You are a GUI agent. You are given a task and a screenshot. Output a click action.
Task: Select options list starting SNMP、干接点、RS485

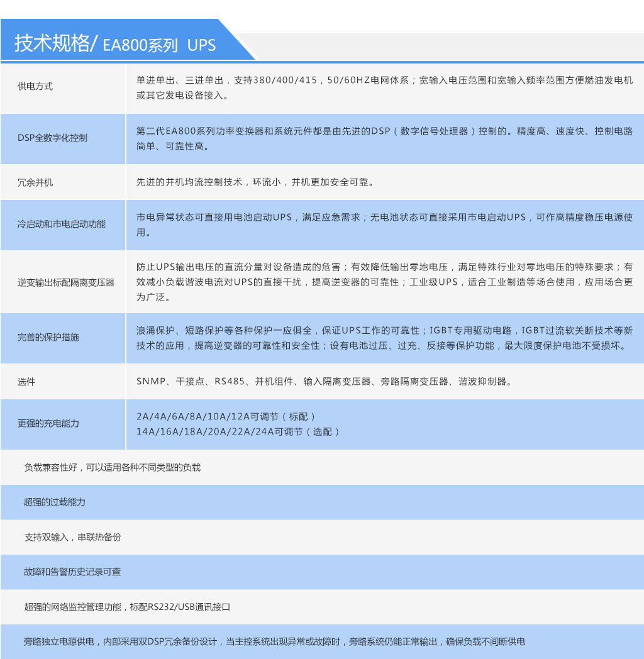324,381
